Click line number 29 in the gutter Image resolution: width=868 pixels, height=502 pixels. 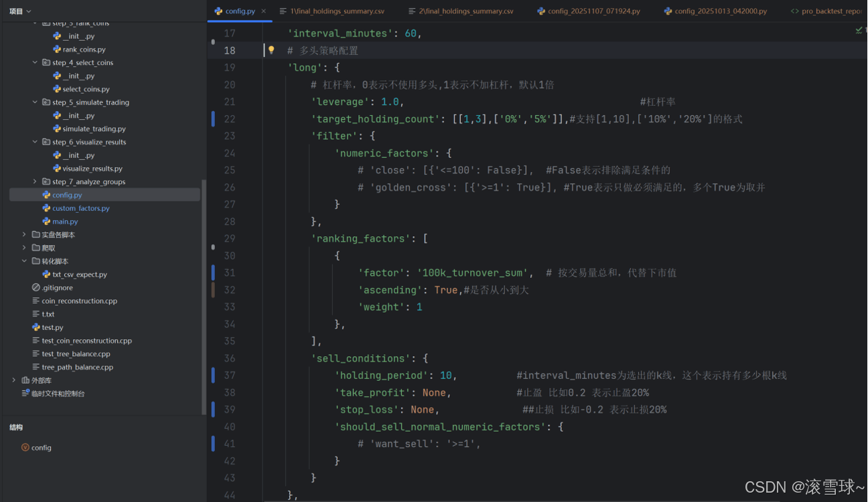[x=230, y=239]
